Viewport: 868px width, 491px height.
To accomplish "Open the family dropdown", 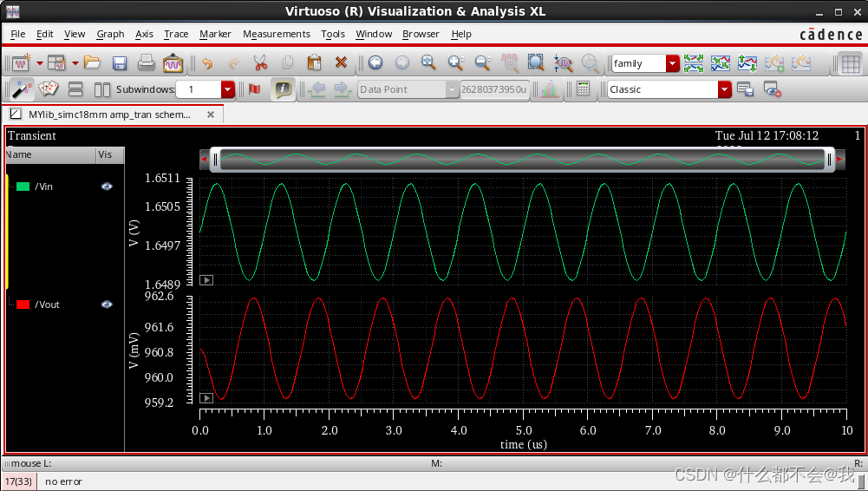I will (673, 63).
